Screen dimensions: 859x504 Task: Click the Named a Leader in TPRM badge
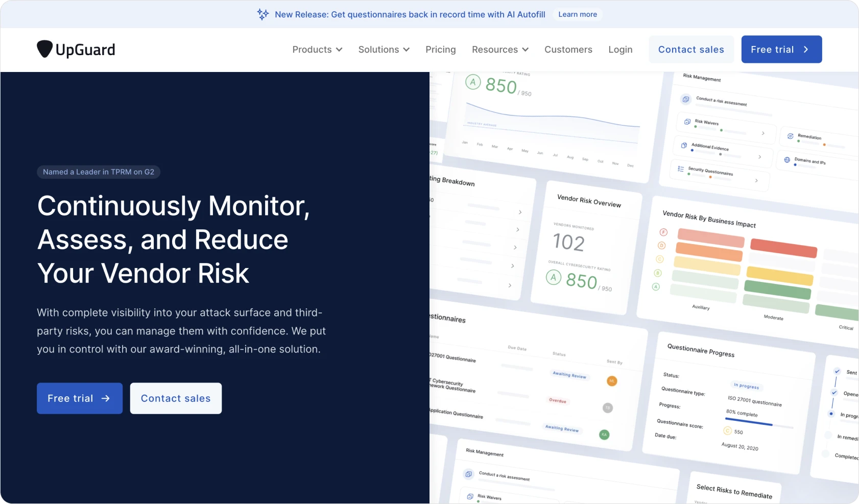tap(99, 172)
